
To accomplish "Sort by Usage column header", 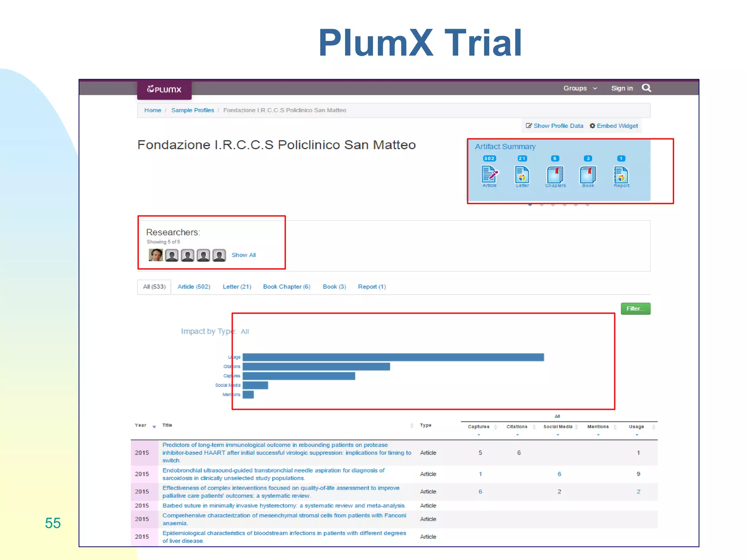I will (636, 427).
